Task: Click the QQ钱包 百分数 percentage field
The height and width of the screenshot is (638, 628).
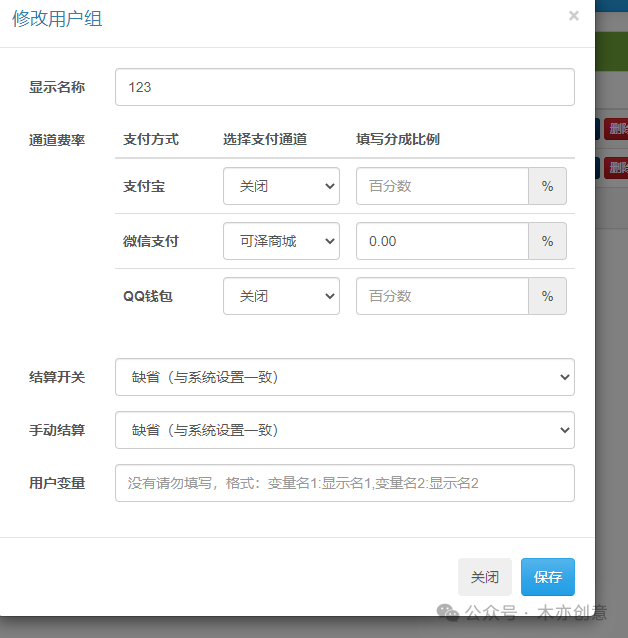Action: point(442,296)
